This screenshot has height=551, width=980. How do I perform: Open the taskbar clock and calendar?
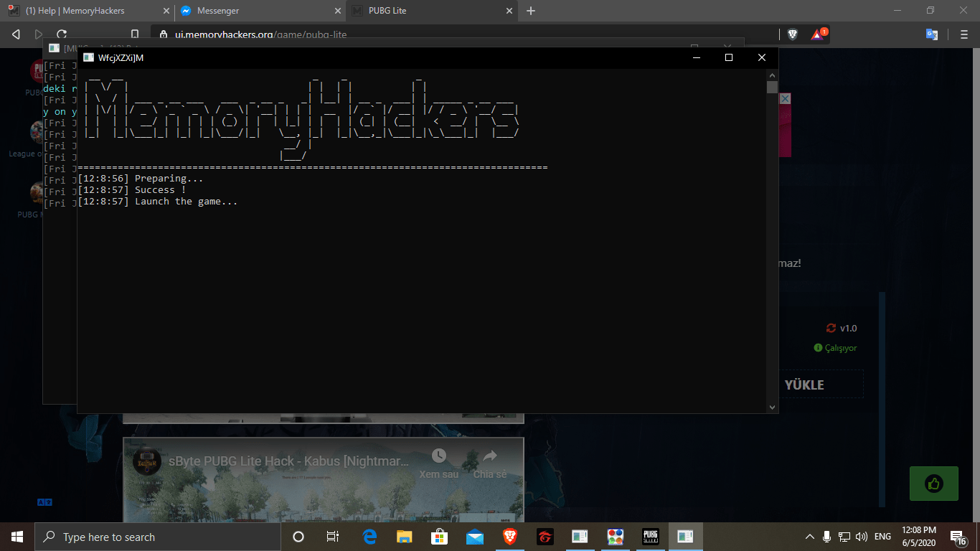(920, 537)
